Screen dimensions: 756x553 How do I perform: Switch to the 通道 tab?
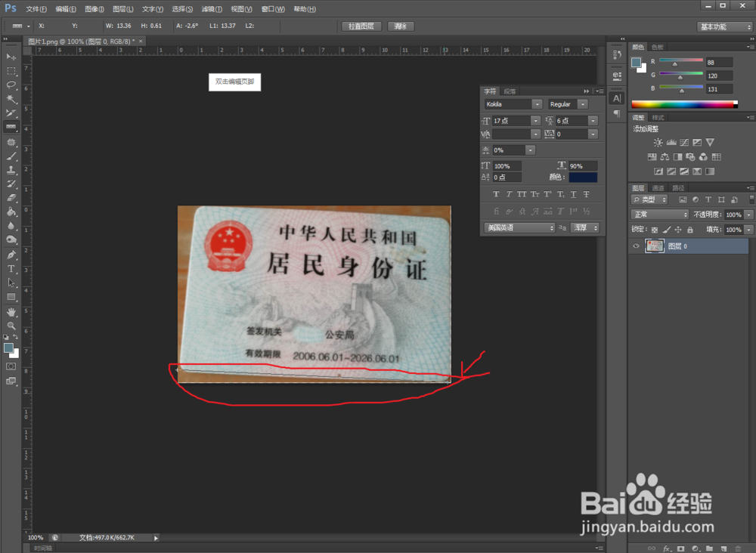[x=658, y=188]
